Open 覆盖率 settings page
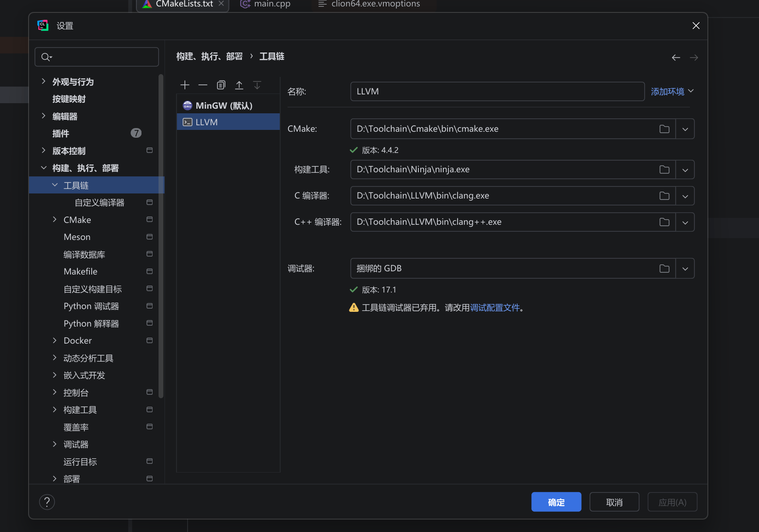Viewport: 759px width, 532px height. click(76, 427)
